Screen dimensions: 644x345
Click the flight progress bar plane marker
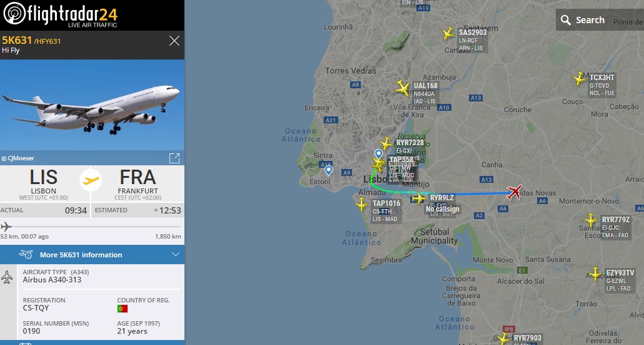pyautogui.click(x=6, y=227)
